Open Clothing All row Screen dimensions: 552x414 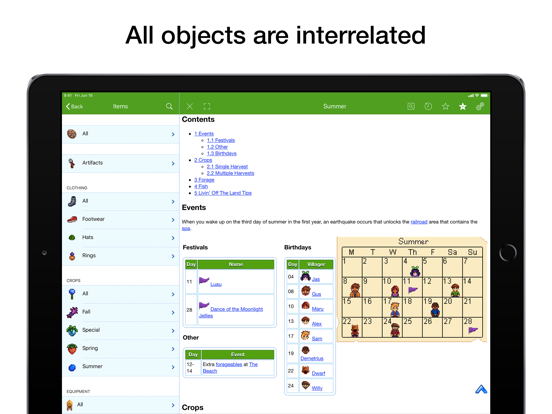pyautogui.click(x=121, y=201)
